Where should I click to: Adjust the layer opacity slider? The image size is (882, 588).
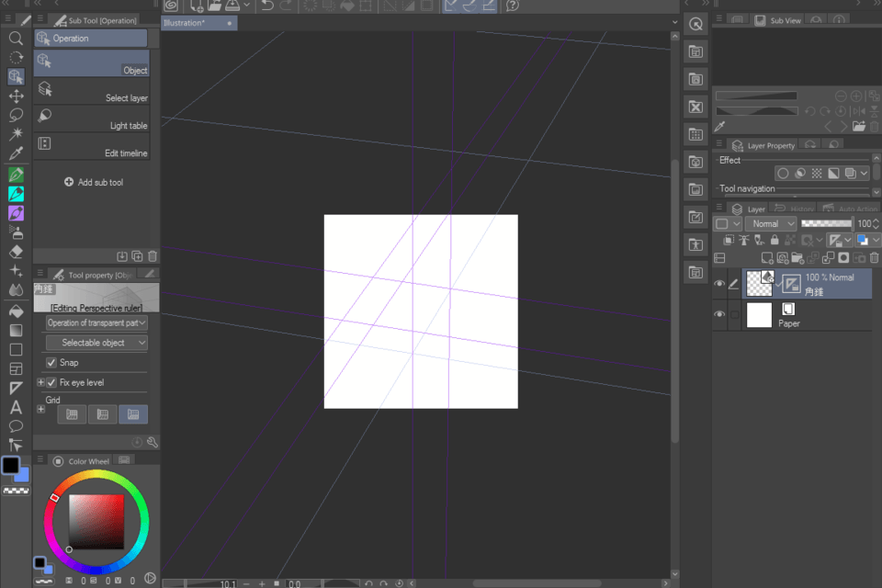[x=827, y=224]
